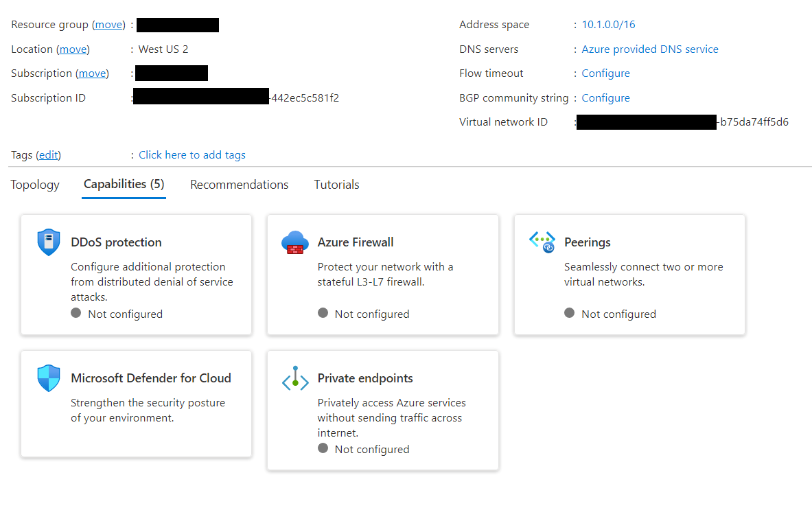Click the 'BGP community string' label
The image size is (812, 508).
click(513, 98)
